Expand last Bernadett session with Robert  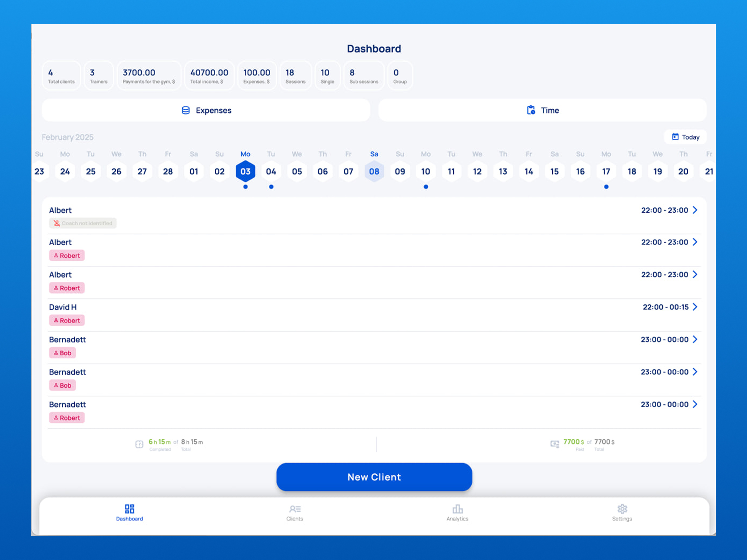pyautogui.click(x=695, y=404)
